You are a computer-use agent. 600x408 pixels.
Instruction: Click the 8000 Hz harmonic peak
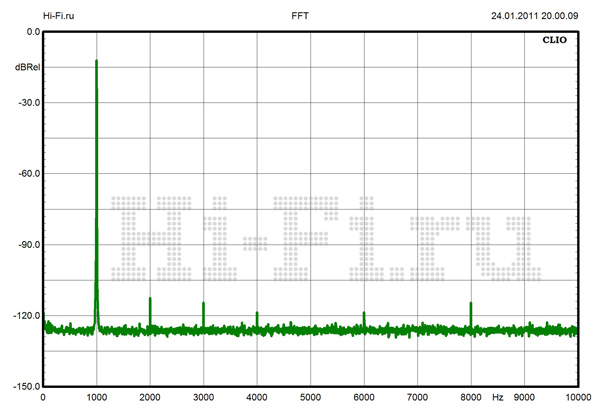470,304
